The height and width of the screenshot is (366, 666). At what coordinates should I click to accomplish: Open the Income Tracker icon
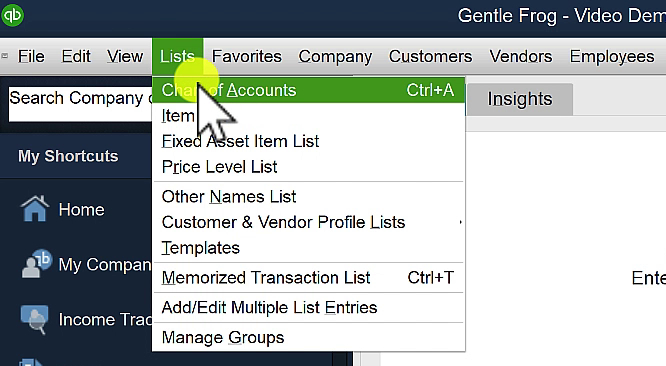point(34,319)
